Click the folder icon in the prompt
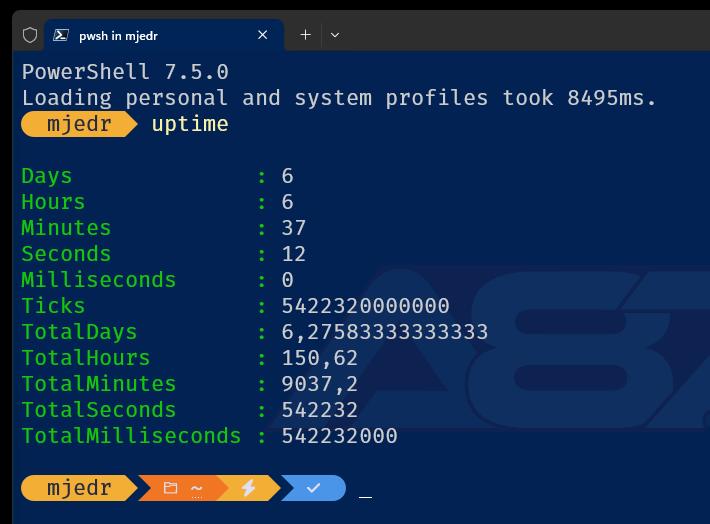The height and width of the screenshot is (524, 710). click(x=170, y=488)
